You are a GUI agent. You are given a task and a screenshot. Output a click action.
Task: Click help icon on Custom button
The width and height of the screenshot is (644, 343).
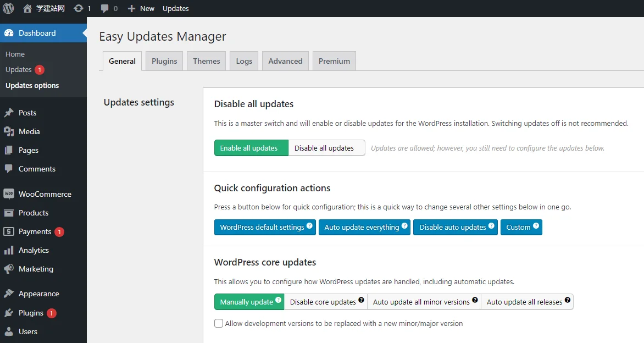[536, 225]
